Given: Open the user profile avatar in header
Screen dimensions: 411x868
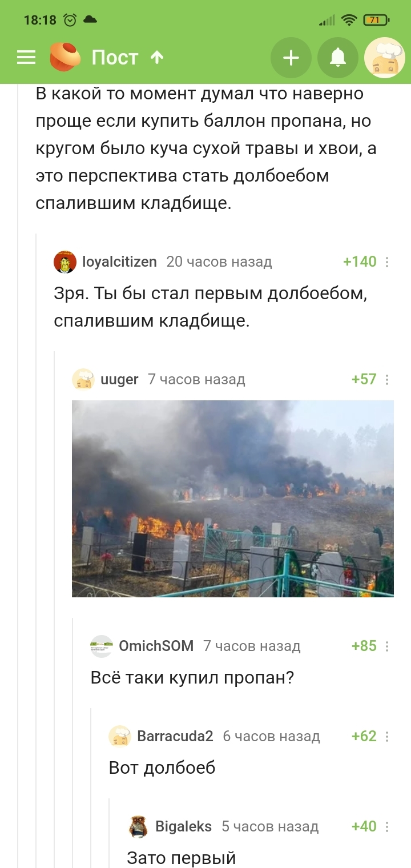Looking at the screenshot, I should tap(385, 58).
